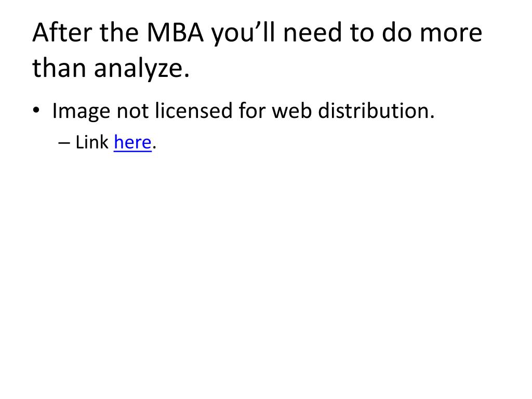Select the word 'MBA' in the title
The height and width of the screenshot is (399, 532).
tap(175, 32)
